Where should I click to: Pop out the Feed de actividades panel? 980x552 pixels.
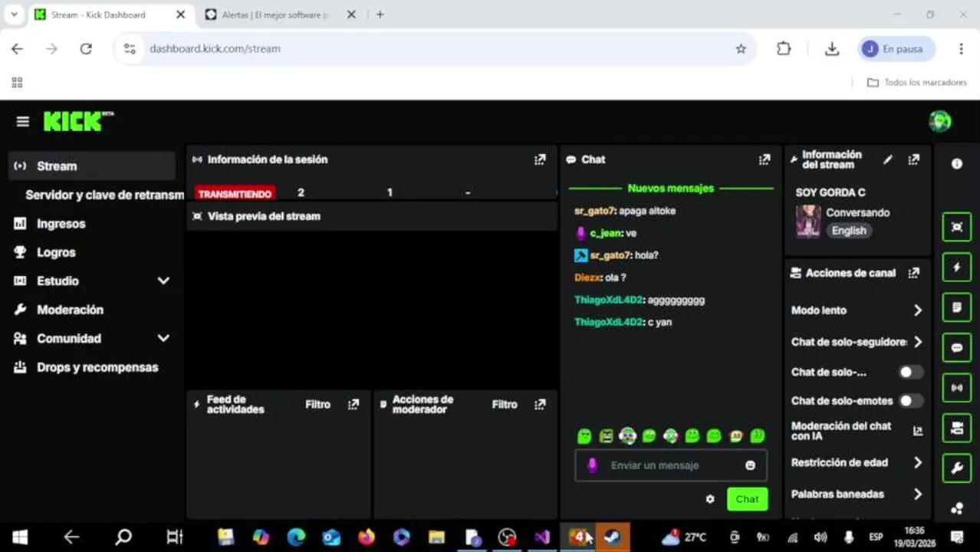(354, 404)
